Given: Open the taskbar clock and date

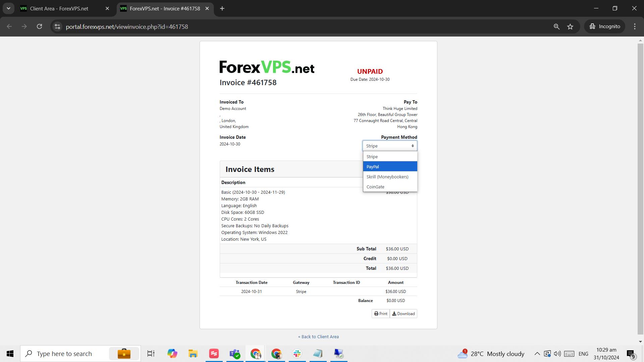Looking at the screenshot, I should pos(606,354).
